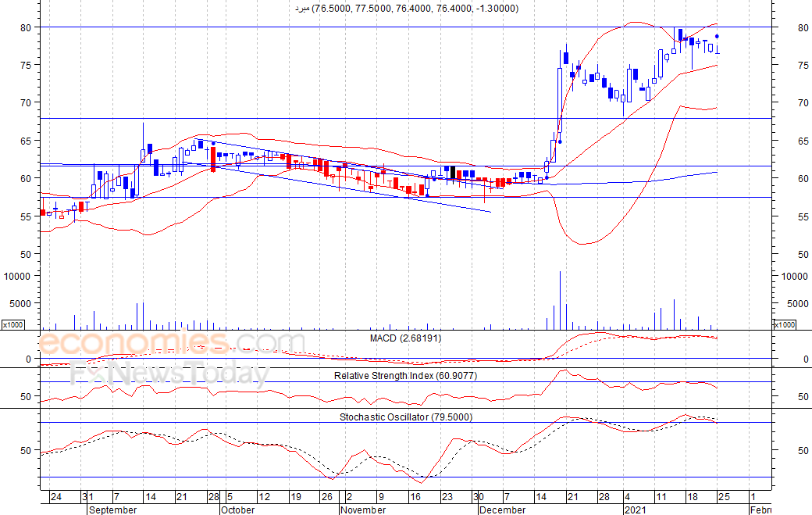Click the date label 5 above October

point(230,497)
